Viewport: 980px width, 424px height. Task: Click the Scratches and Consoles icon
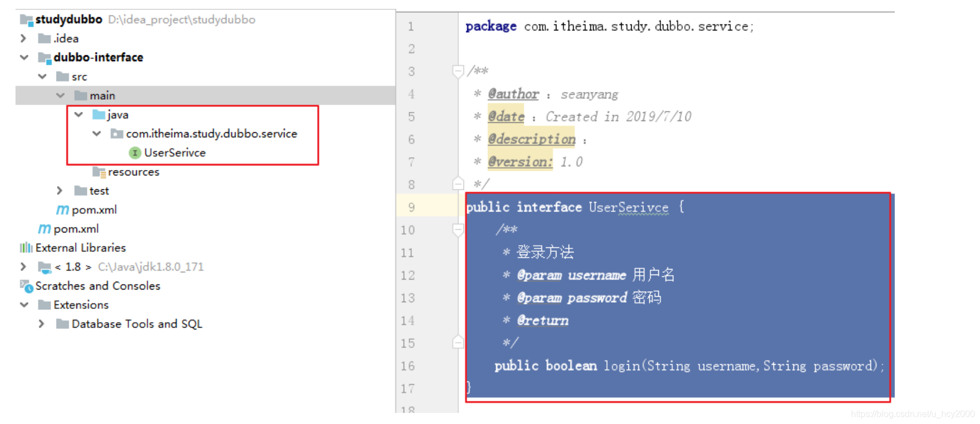coord(27,286)
